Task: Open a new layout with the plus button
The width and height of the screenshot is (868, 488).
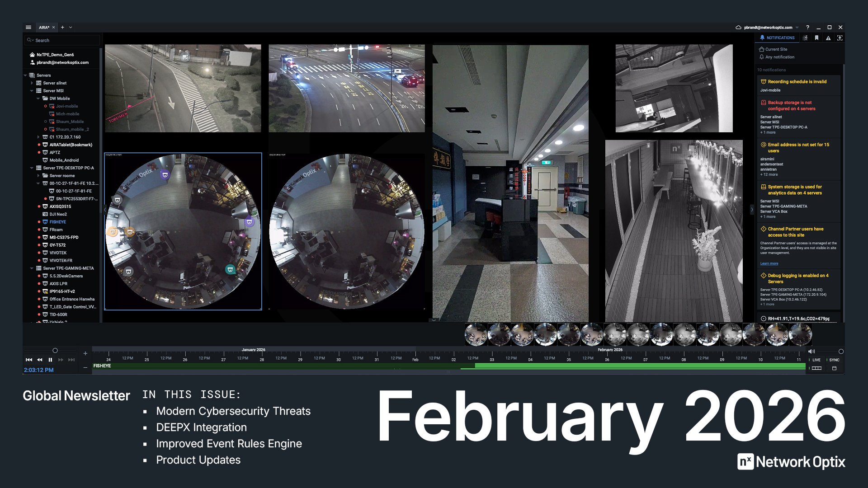Action: tap(62, 27)
